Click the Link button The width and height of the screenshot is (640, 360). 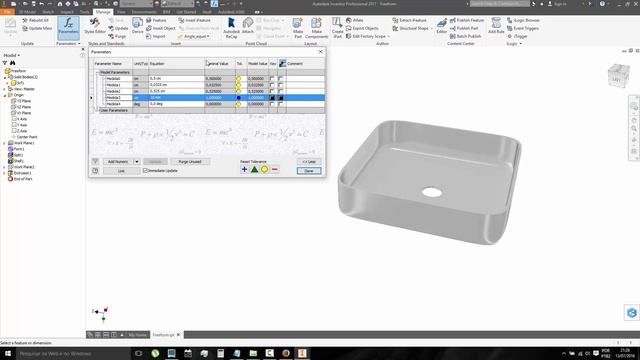tap(121, 171)
